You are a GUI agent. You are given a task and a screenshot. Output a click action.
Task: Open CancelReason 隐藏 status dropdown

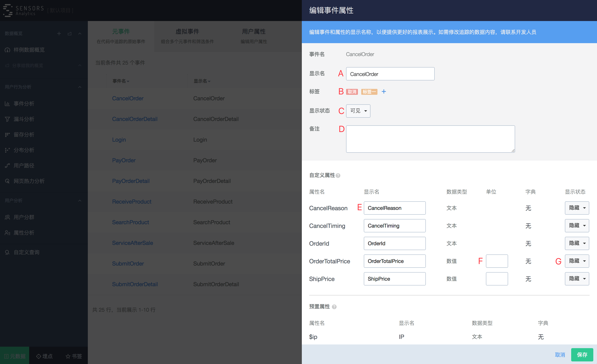pyautogui.click(x=577, y=208)
